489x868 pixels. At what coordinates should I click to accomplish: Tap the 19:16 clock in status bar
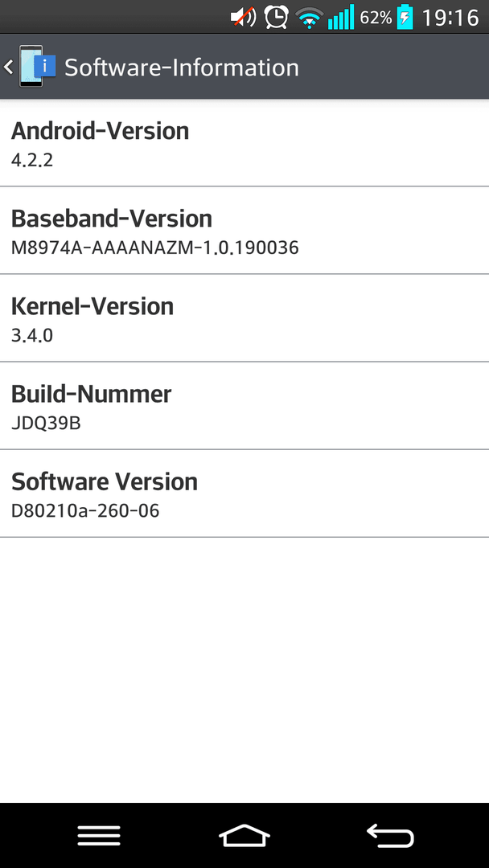[x=450, y=18]
